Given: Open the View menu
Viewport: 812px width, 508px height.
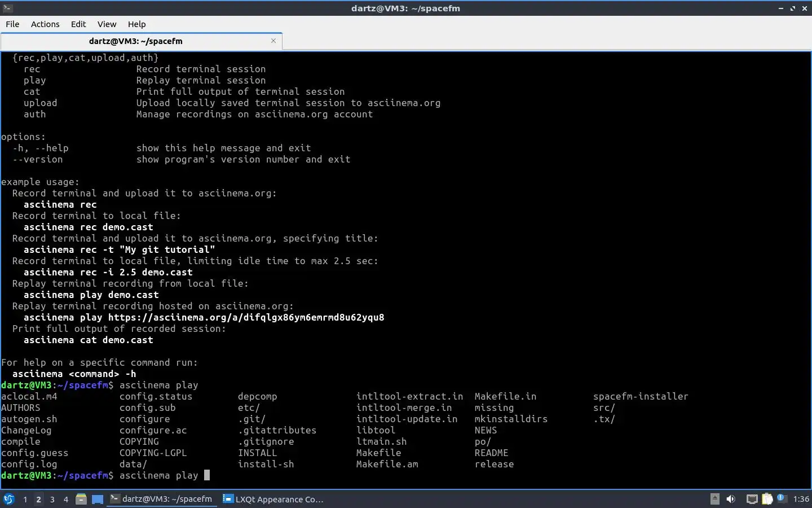Looking at the screenshot, I should (107, 24).
